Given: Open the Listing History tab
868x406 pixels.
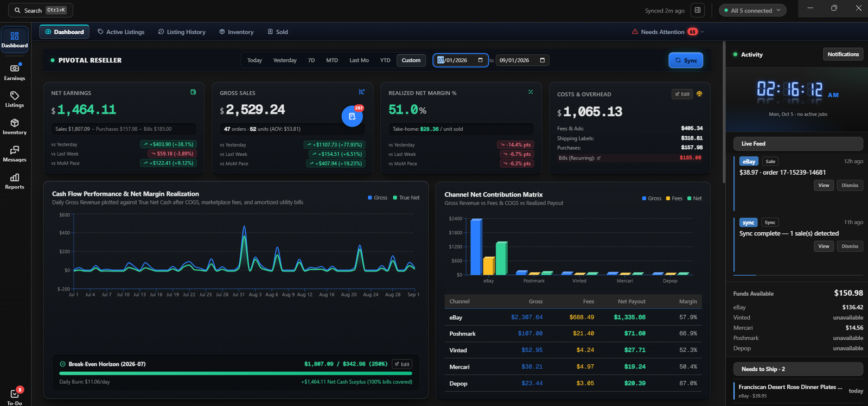Looking at the screenshot, I should pos(182,32).
